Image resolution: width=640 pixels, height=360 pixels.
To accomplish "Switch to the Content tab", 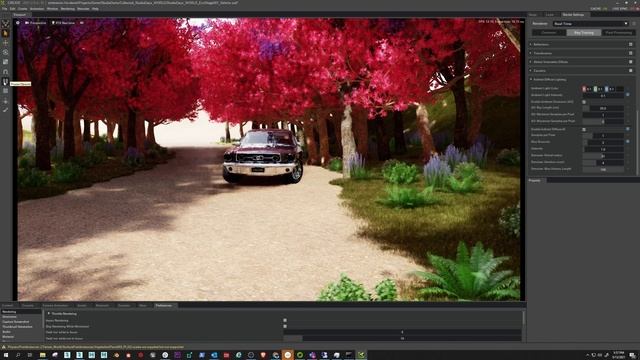I will [x=8, y=305].
